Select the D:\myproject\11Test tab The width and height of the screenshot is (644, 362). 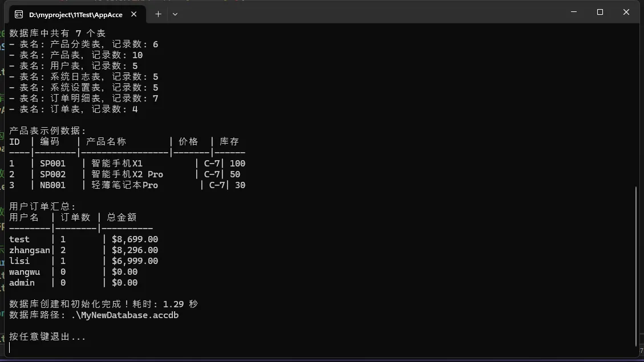click(75, 14)
